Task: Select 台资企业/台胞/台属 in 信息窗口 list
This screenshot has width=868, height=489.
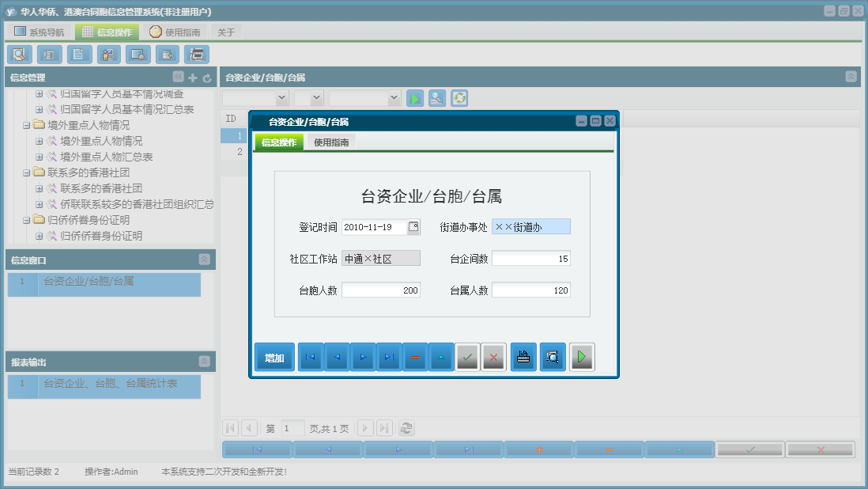Action: click(x=104, y=285)
